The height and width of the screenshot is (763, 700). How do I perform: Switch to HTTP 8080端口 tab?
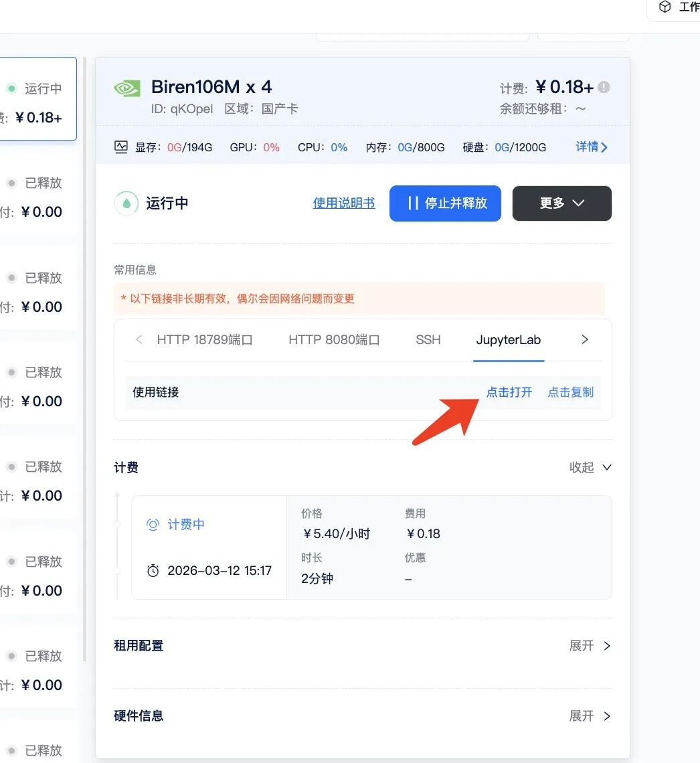(x=334, y=339)
